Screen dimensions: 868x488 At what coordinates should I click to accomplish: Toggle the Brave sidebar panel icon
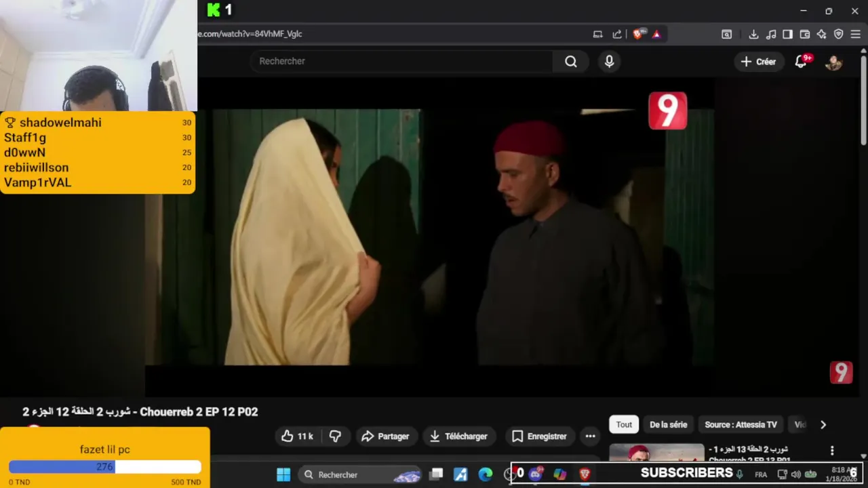pos(787,34)
